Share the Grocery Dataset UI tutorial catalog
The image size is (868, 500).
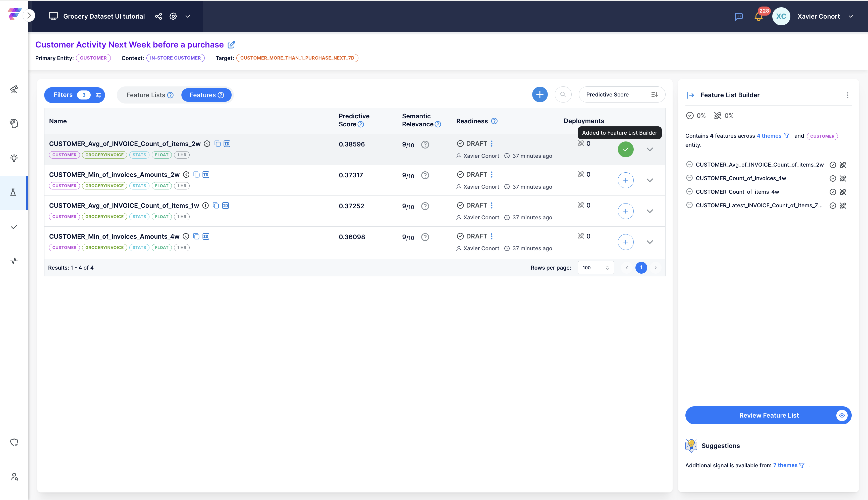click(158, 17)
